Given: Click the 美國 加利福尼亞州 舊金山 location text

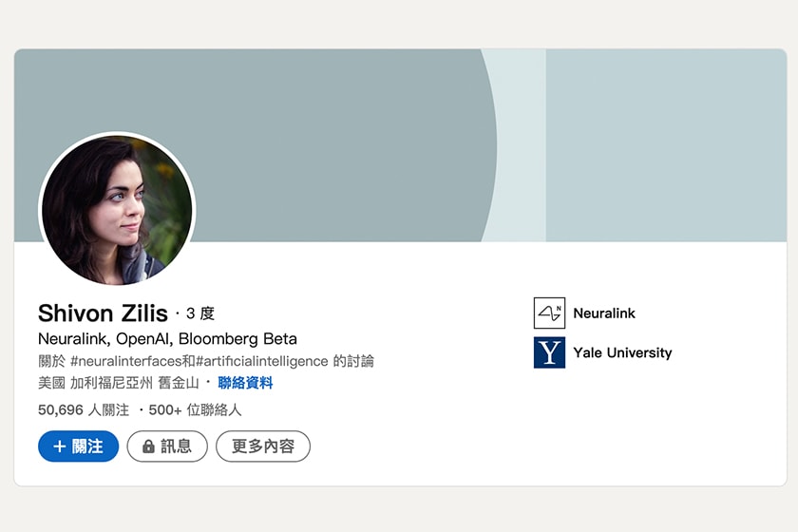Looking at the screenshot, I should [118, 383].
